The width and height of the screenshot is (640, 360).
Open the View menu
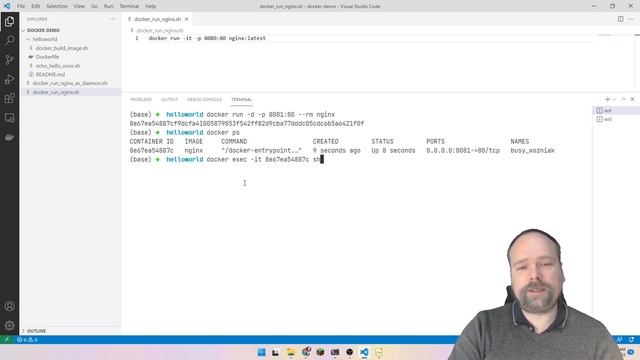(x=79, y=6)
